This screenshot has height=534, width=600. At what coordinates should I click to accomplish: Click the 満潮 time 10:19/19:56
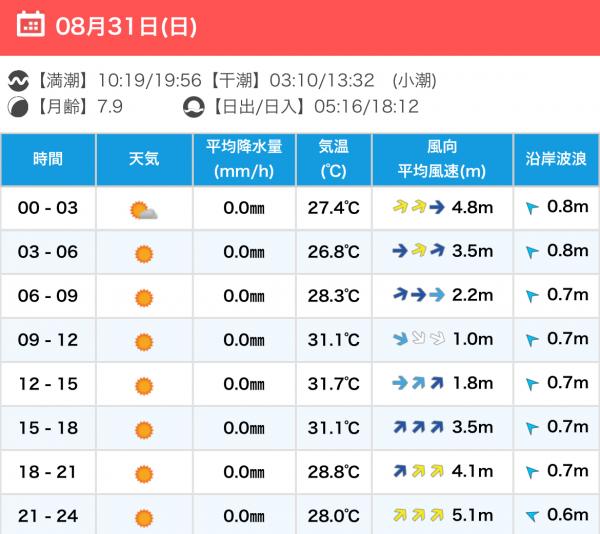pyautogui.click(x=150, y=81)
